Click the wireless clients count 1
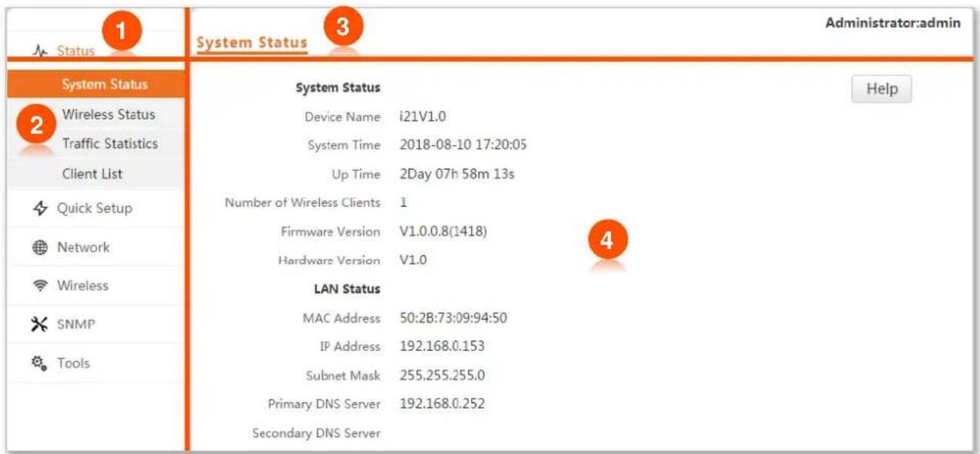Screen dimensions: 980x454 [403, 203]
